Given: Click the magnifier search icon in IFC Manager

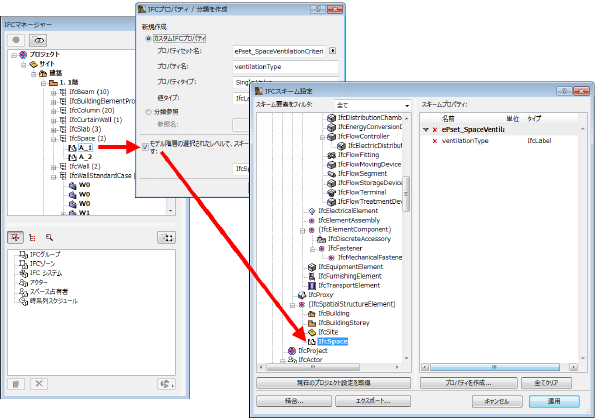Looking at the screenshot, I should [49, 238].
